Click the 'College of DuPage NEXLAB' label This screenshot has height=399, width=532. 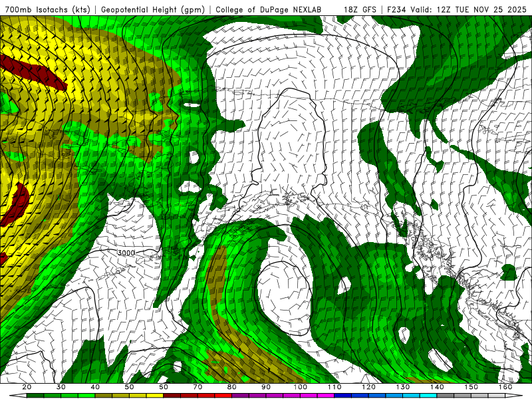(x=269, y=9)
